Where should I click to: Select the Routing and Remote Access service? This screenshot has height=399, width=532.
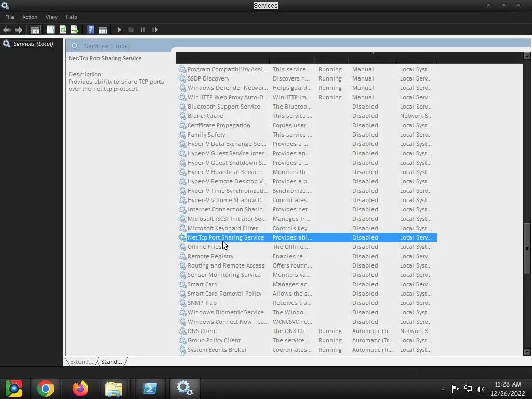pos(307,265)
